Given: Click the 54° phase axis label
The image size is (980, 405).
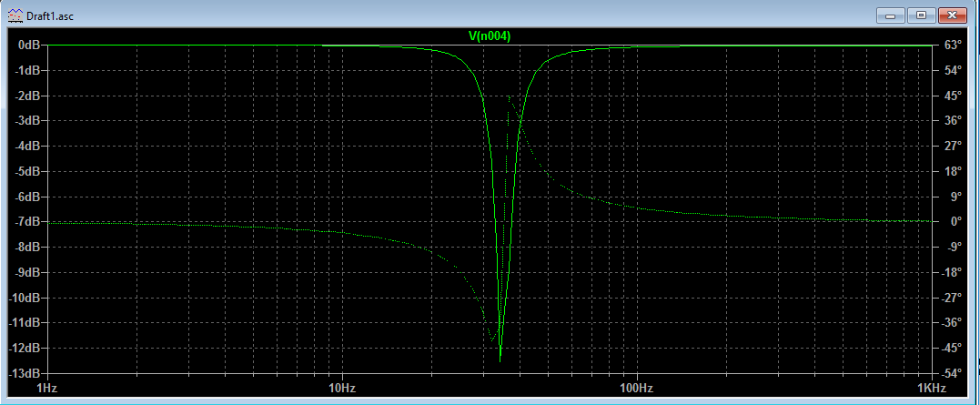Looking at the screenshot, I should 952,71.
